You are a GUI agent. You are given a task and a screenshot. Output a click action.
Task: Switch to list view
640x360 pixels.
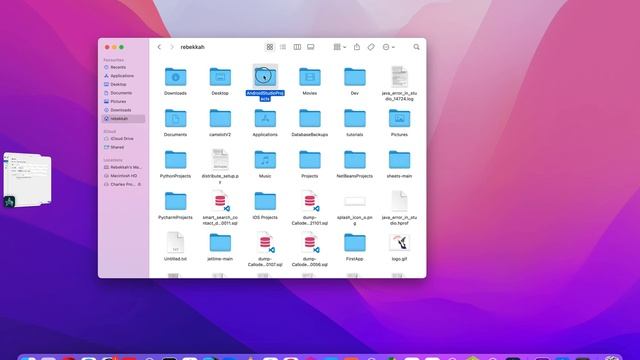point(283,47)
